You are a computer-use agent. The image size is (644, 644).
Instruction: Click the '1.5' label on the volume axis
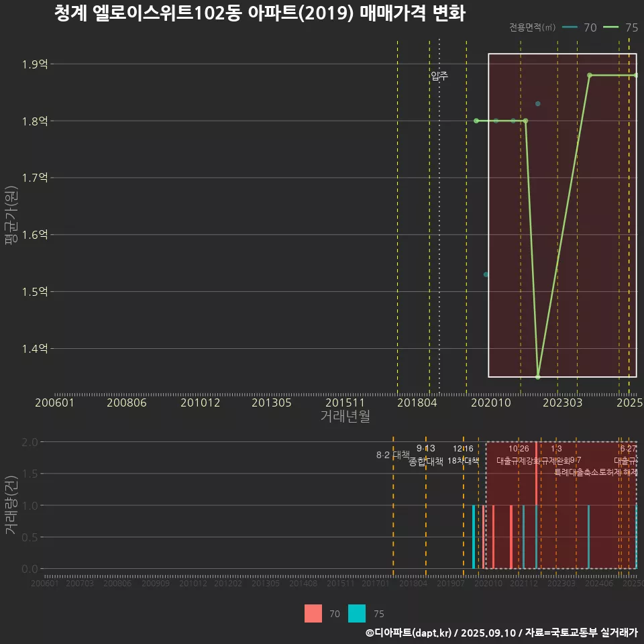(30, 474)
